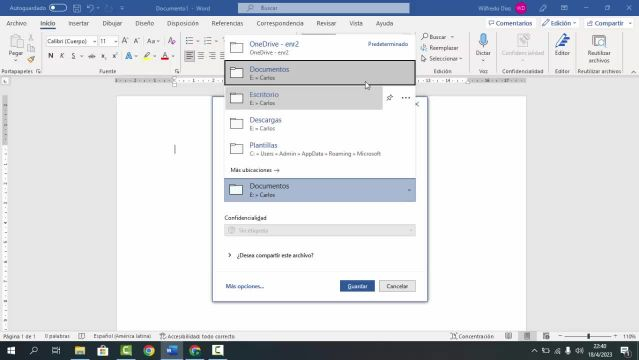Click the Más opciones link
639x360 pixels.
coord(245,286)
